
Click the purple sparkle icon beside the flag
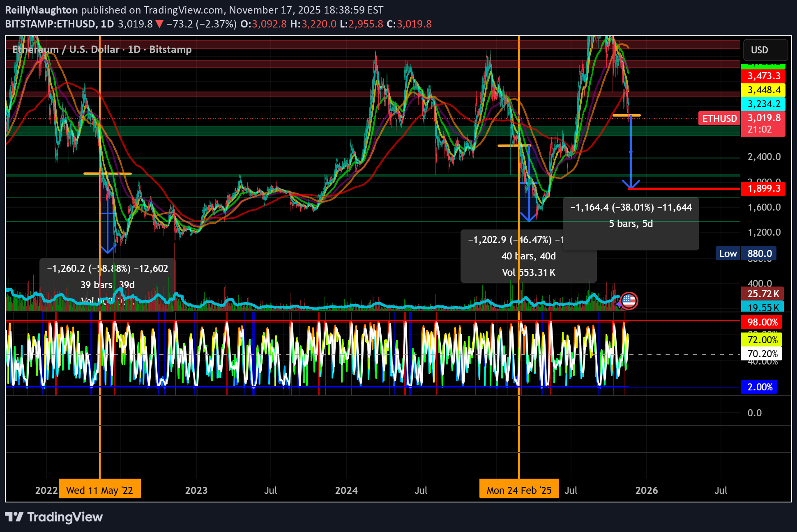(619, 304)
